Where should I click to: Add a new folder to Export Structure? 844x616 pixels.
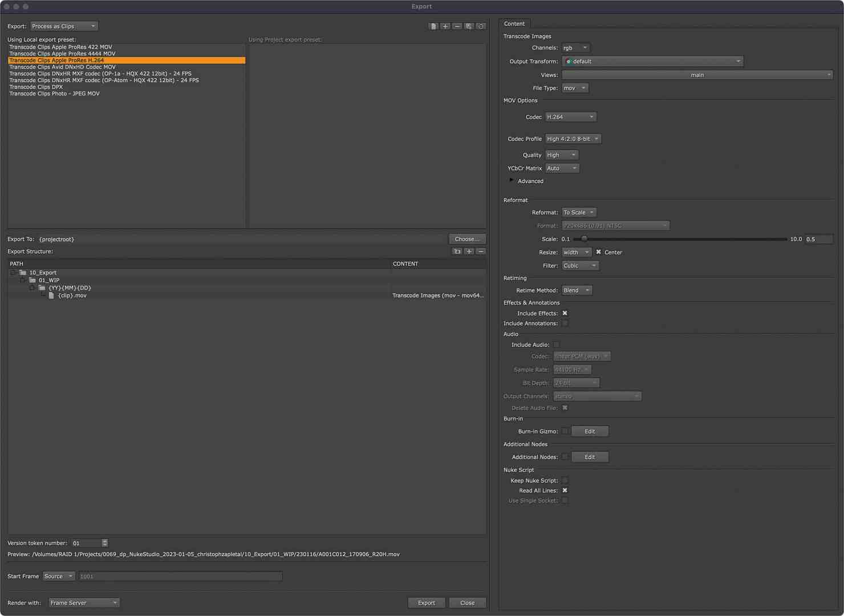tap(457, 251)
